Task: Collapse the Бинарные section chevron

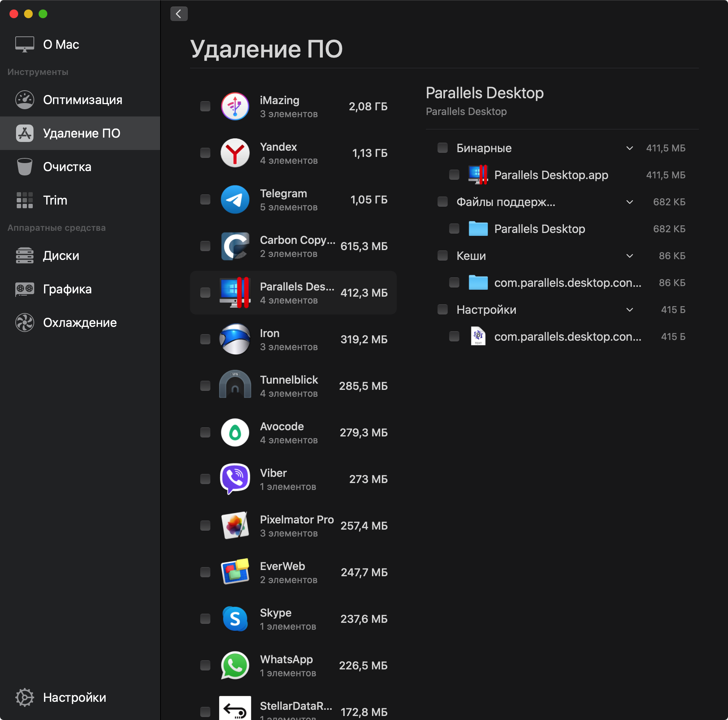Action: [x=629, y=148]
